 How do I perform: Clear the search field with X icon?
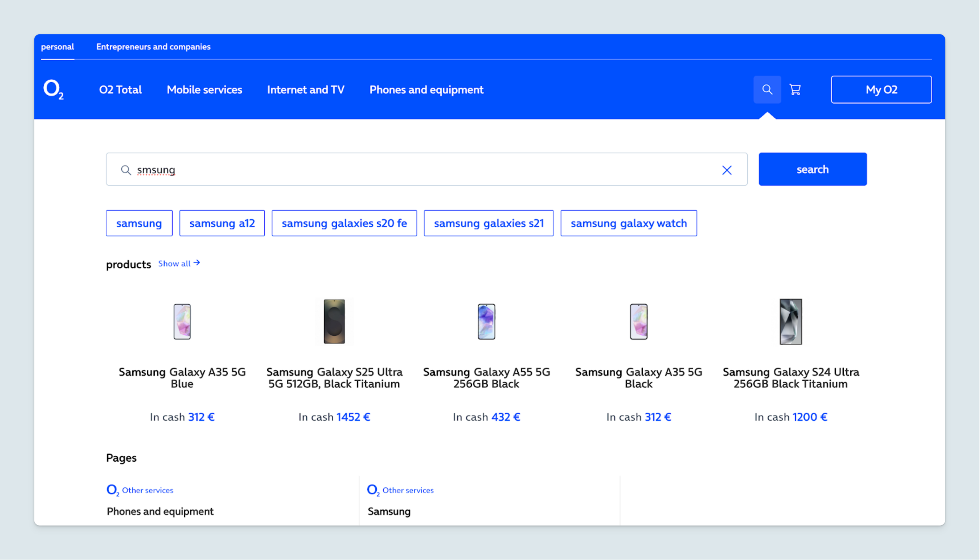727,170
